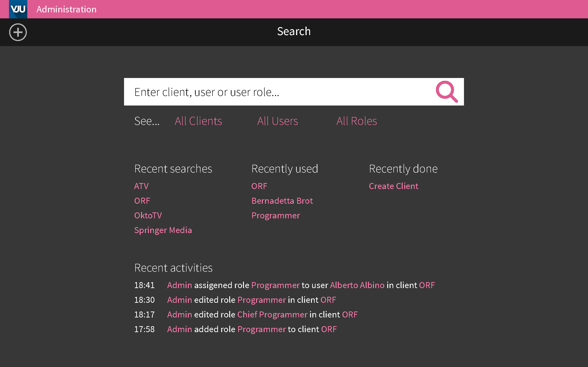Open Bernadetta Brot under Recently used
This screenshot has height=367, width=588.
282,201
